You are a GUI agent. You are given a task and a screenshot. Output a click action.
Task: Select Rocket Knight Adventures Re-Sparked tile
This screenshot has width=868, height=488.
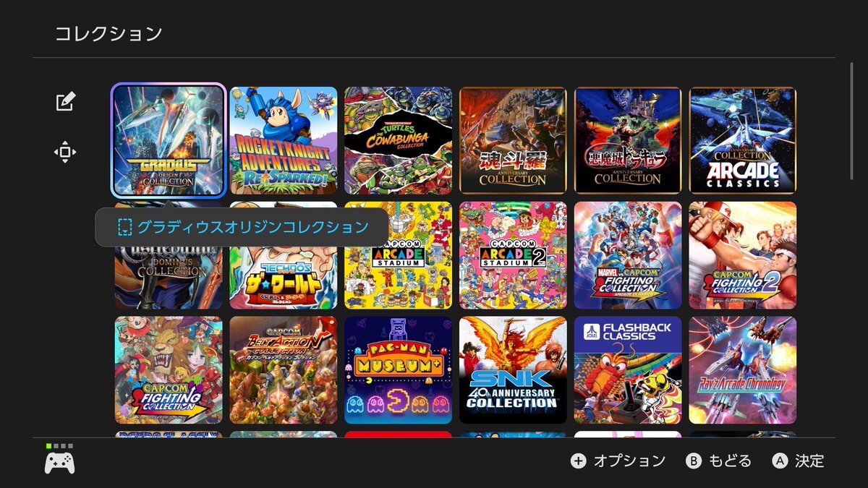(x=284, y=140)
